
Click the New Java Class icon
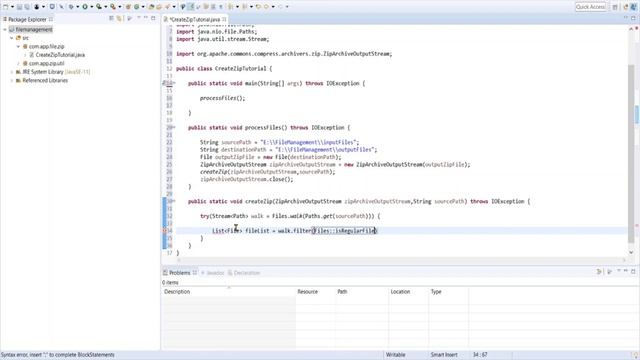136,7
